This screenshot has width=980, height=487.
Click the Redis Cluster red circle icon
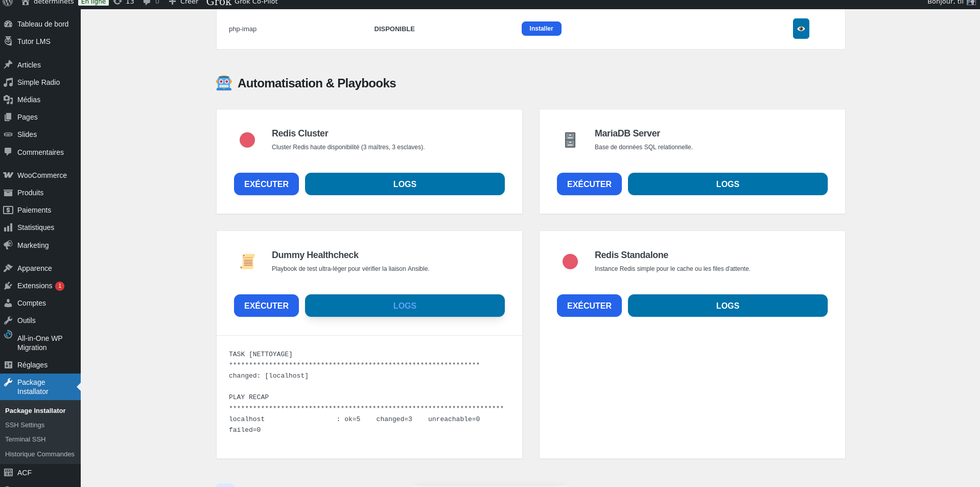click(247, 140)
